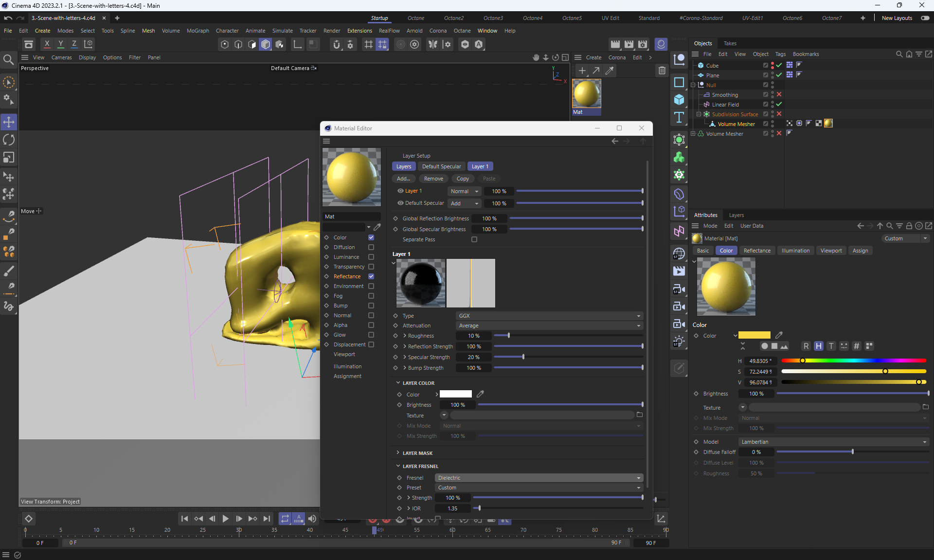
Task: Click the color picker eyedropper beside Layer Color
Action: [x=480, y=394]
